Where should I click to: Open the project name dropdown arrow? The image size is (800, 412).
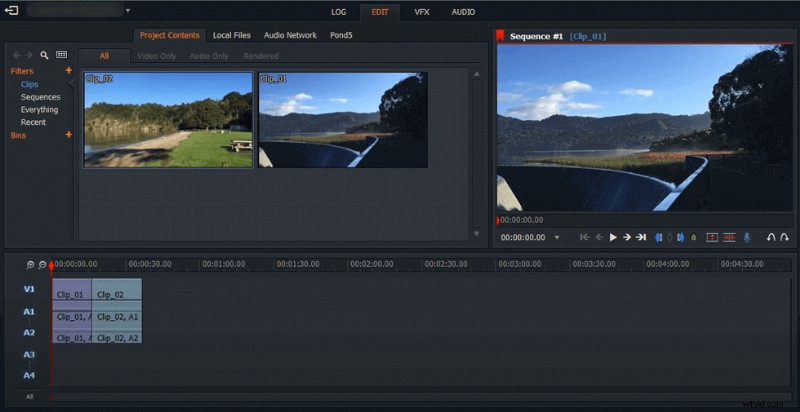point(128,10)
